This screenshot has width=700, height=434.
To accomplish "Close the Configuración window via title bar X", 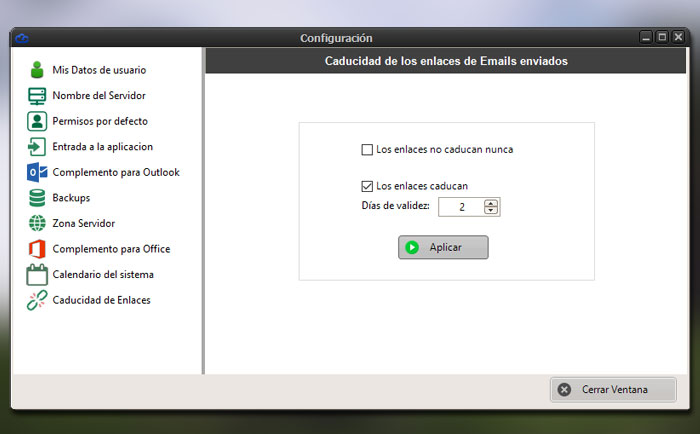I will pos(679,37).
